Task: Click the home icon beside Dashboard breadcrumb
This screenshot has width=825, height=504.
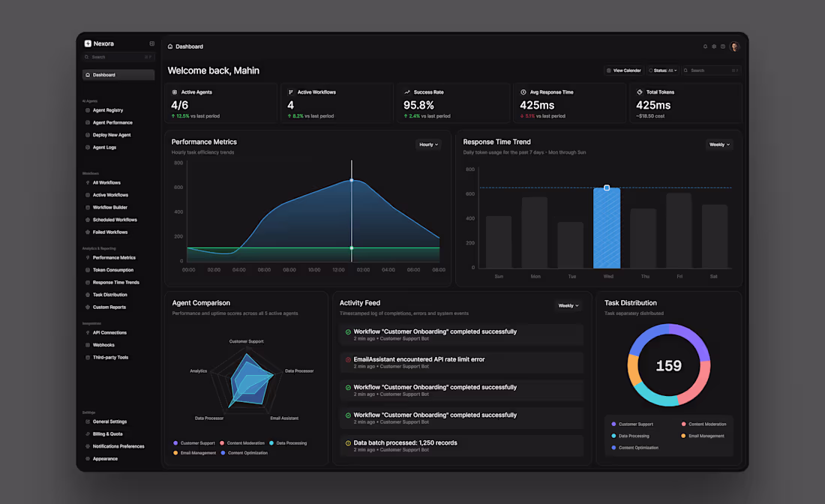Action: (x=170, y=46)
